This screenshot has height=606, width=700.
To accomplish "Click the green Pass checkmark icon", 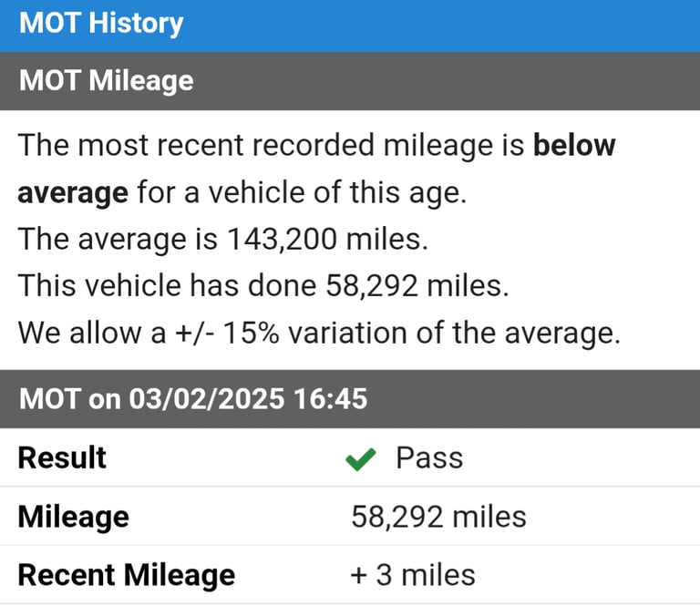I will [361, 459].
